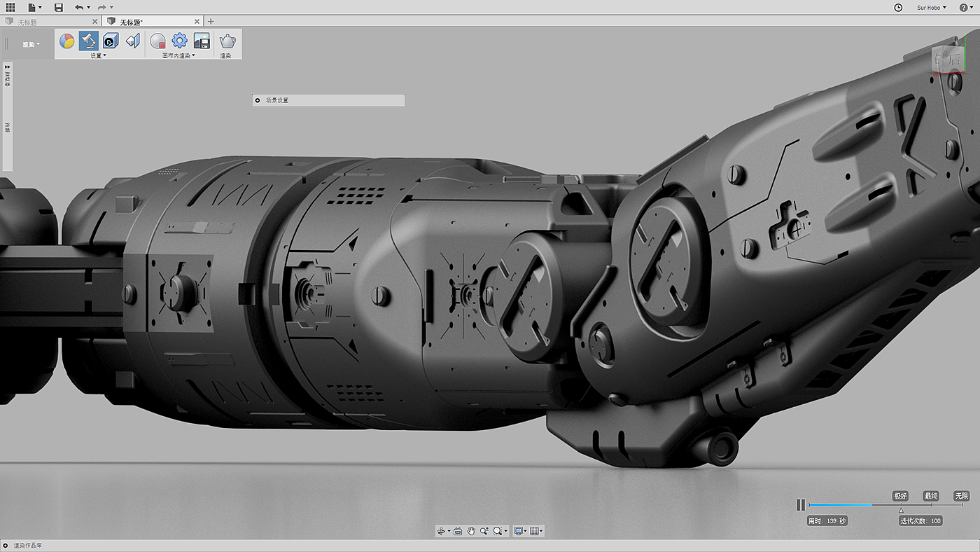Save the design with the floppy icon

(59, 7)
